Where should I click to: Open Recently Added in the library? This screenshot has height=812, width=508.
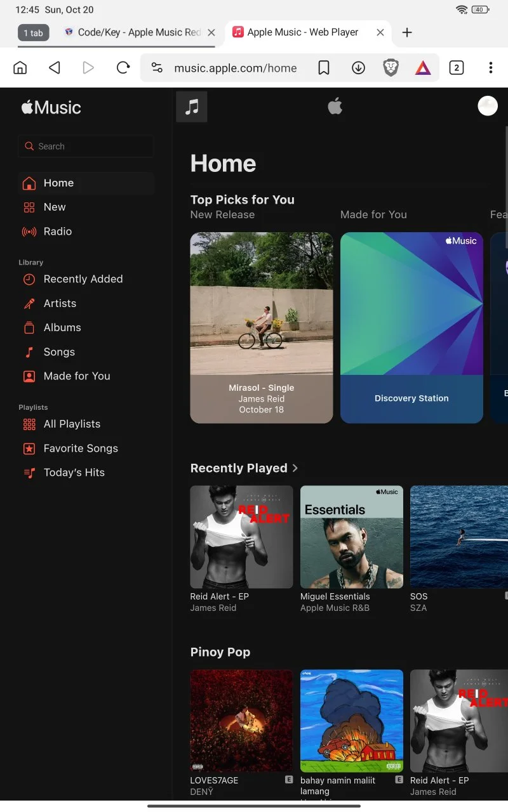(86, 279)
